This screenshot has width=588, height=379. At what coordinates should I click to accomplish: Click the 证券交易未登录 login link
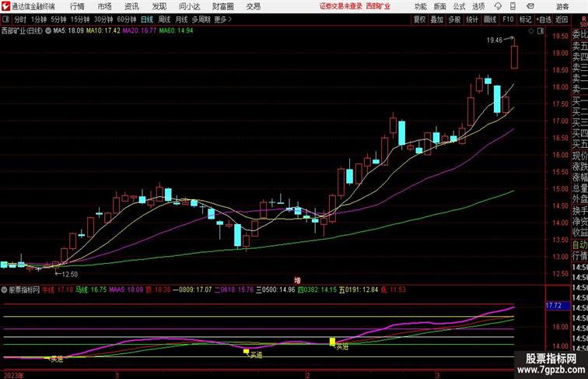(x=341, y=6)
